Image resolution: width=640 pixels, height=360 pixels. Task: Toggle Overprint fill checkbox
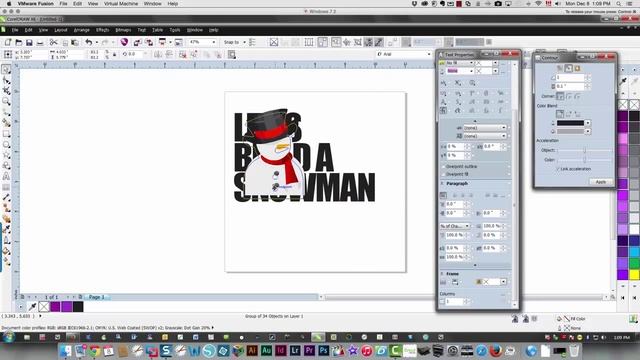tap(444, 174)
